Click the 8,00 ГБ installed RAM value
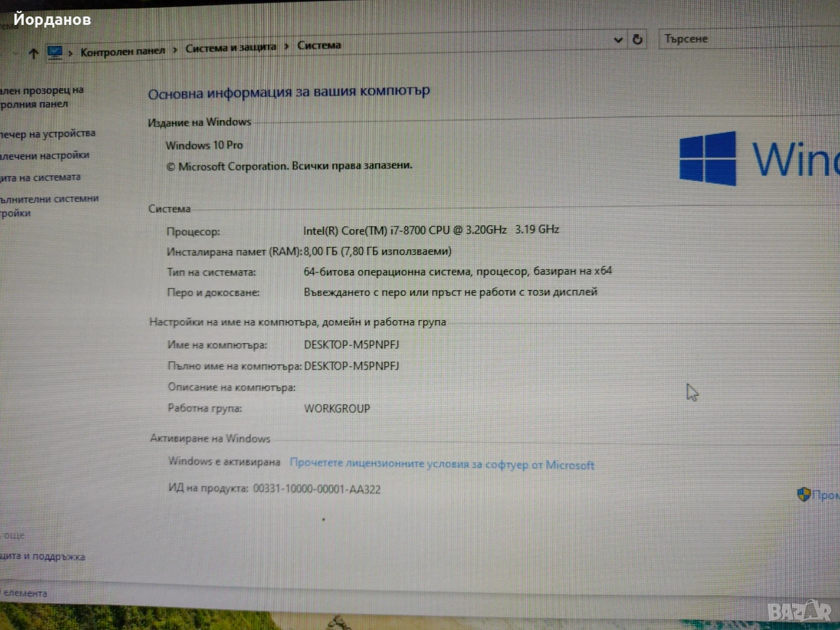 point(377,251)
